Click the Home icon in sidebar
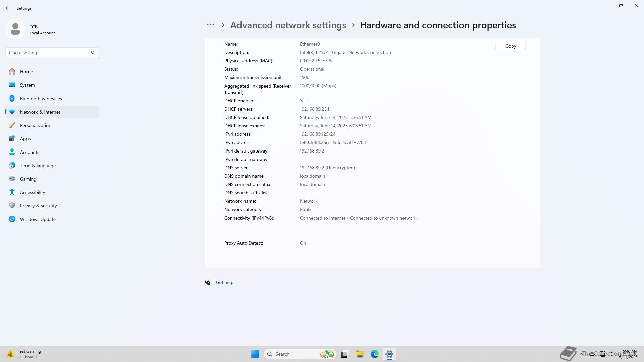 pyautogui.click(x=12, y=72)
